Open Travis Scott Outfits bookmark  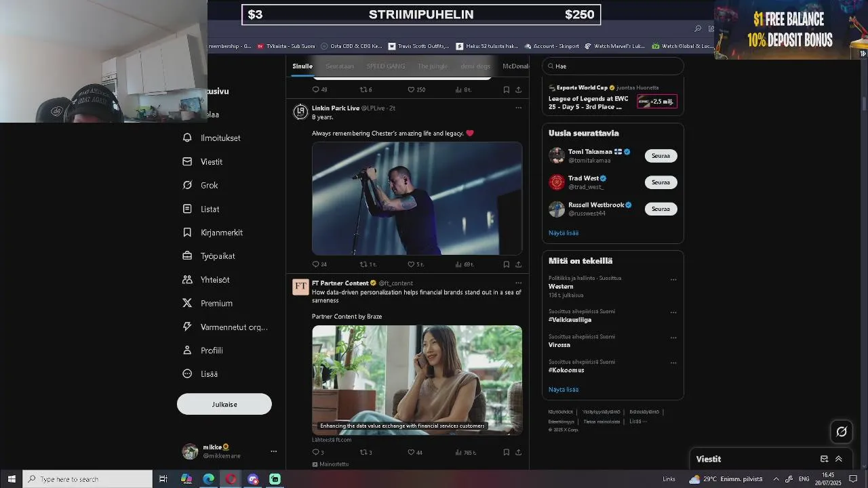[419, 46]
